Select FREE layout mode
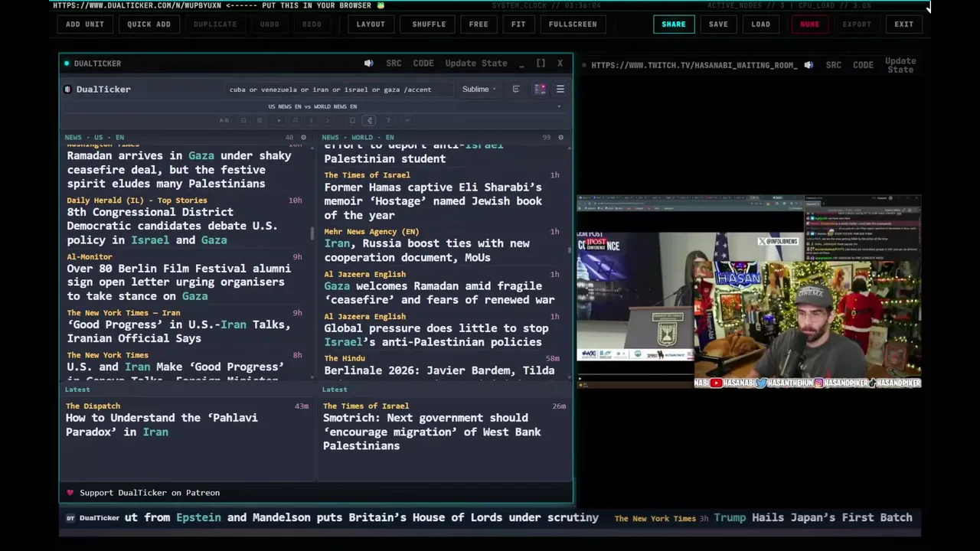 pos(479,24)
